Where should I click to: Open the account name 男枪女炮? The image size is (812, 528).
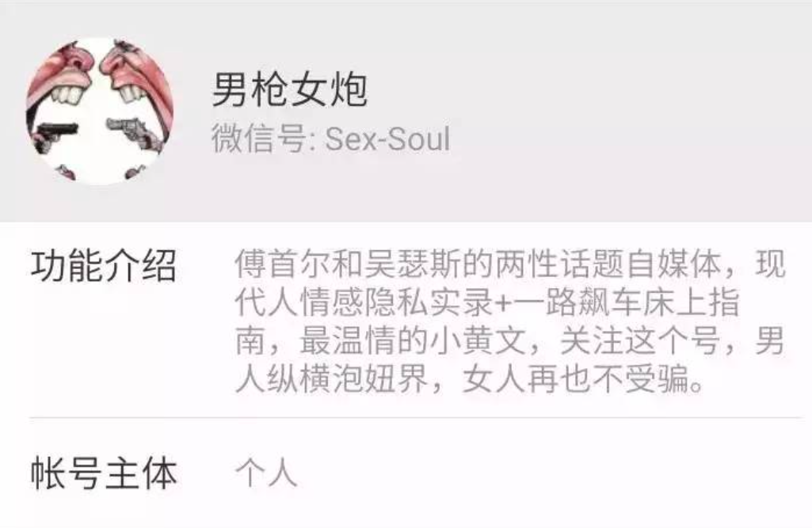[290, 90]
